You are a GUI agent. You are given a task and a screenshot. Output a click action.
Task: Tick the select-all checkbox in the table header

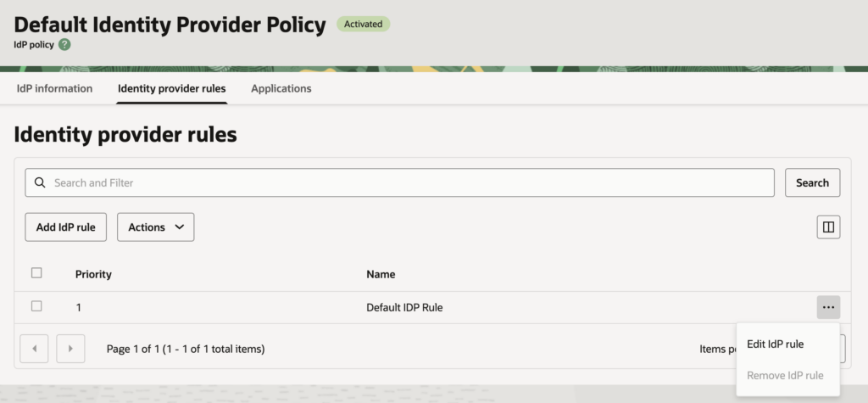pyautogui.click(x=36, y=273)
